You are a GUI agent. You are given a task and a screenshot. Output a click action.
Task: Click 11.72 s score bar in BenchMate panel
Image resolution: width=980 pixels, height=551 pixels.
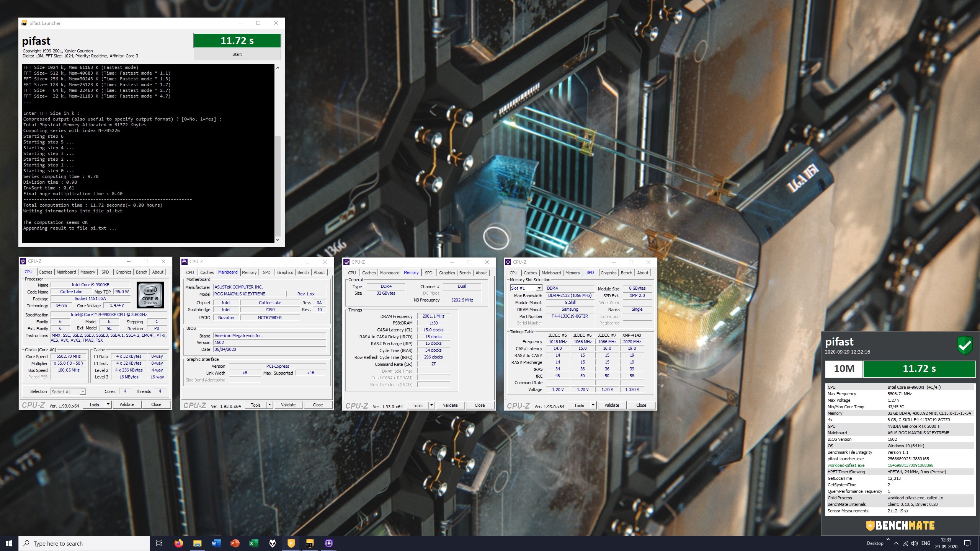pos(919,368)
